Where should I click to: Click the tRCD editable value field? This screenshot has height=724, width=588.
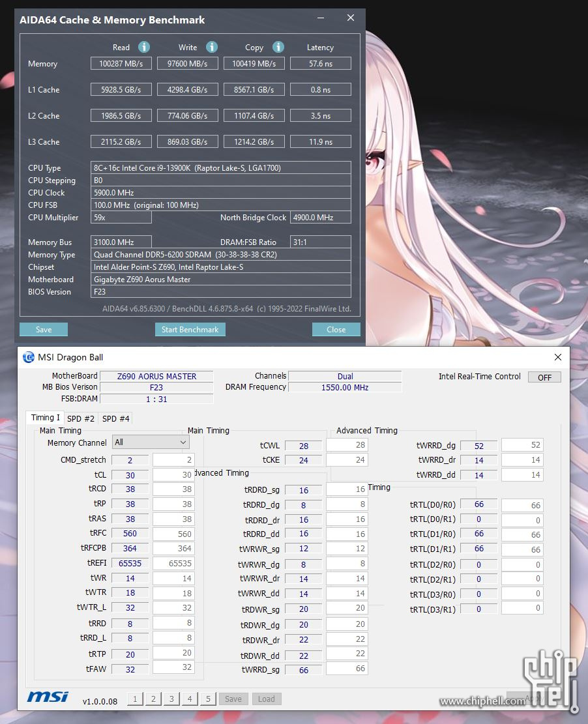173,489
